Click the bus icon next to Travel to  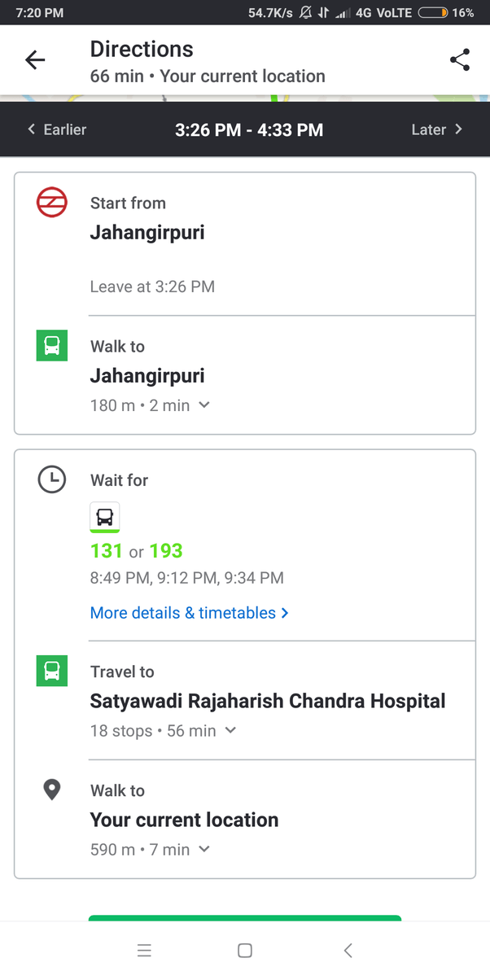coord(51,671)
